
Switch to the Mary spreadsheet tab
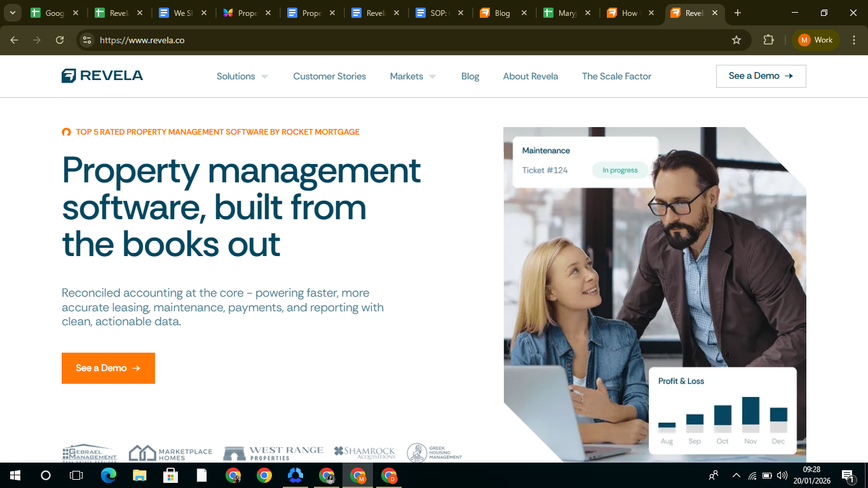click(567, 13)
